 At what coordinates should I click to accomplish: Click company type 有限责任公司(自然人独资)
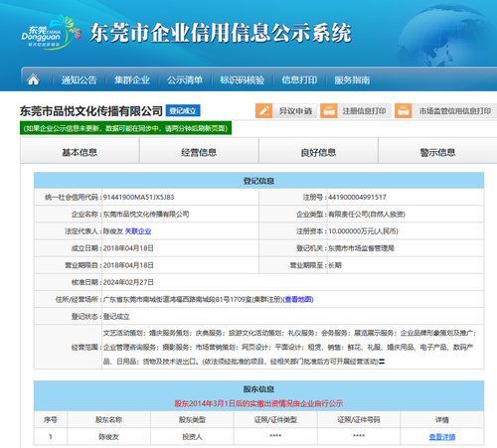367,215
